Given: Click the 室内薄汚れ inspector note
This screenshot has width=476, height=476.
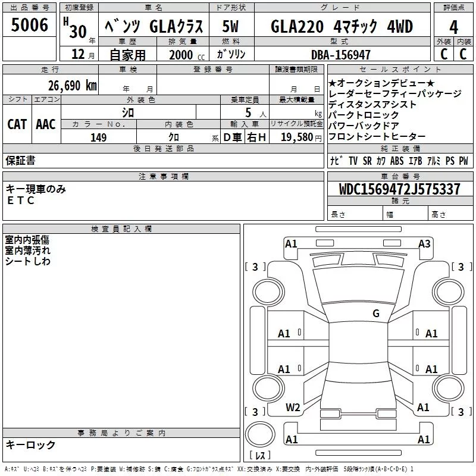Looking at the screenshot, I should pos(27,250).
